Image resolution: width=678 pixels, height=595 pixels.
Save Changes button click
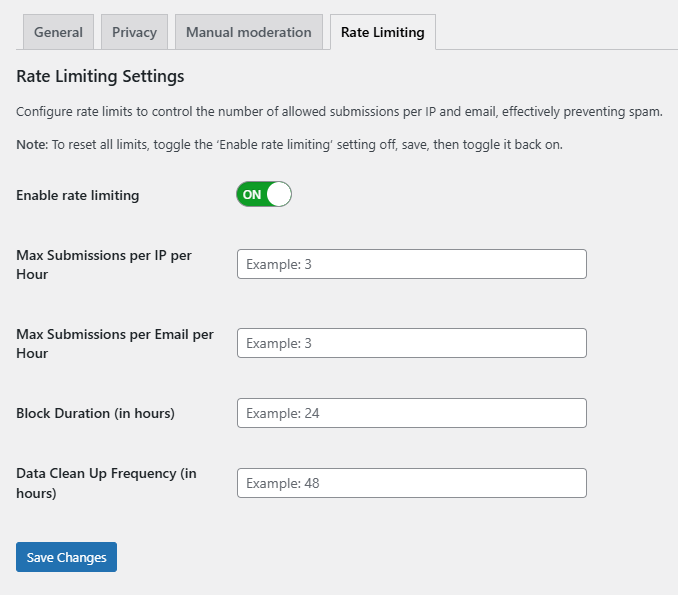[x=67, y=557]
